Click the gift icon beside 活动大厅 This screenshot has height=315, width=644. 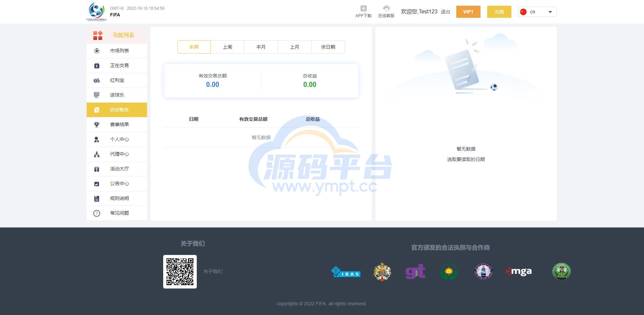[97, 169]
